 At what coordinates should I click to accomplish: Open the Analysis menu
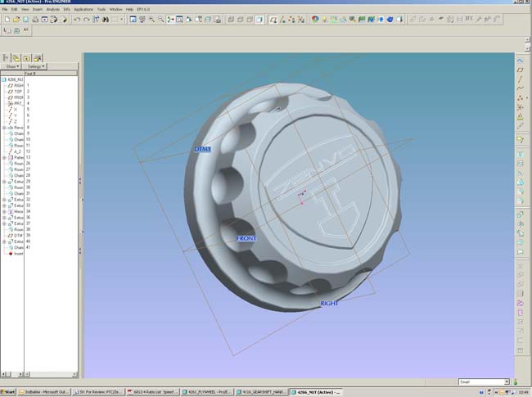pyautogui.click(x=52, y=9)
